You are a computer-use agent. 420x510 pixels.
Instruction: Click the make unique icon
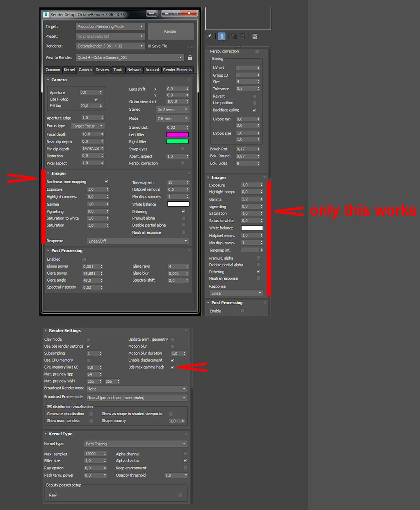click(234, 36)
